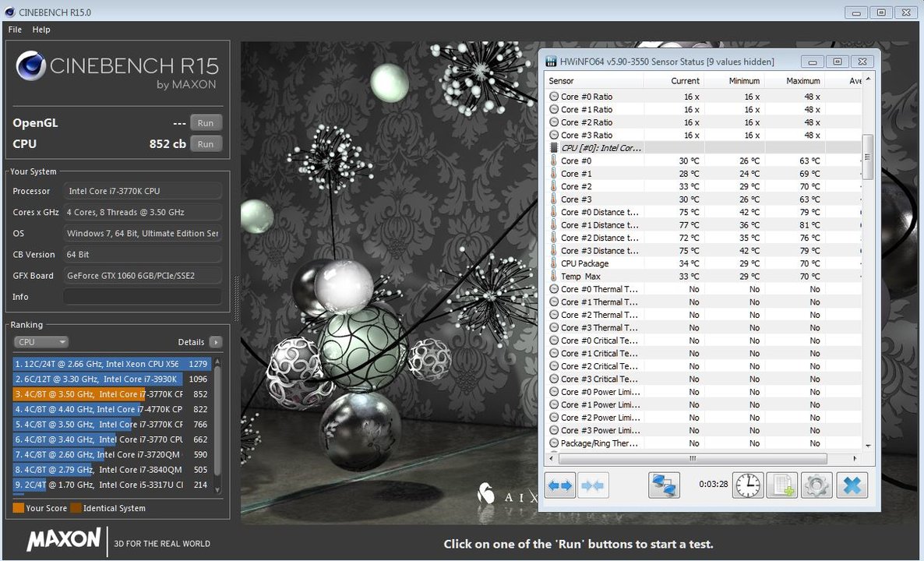Open the File menu in Cinebench

coord(15,30)
